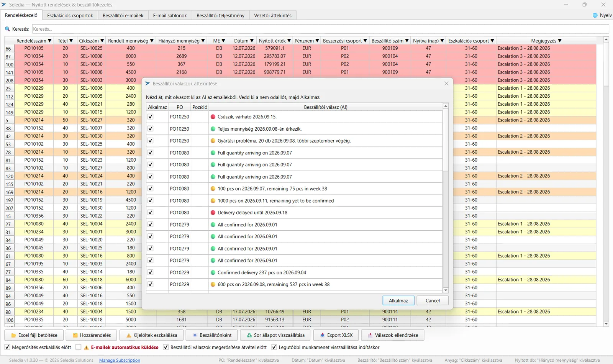Click the export icon on Export XLSX
Viewport: 613px width, 364px height.
coord(323,335)
